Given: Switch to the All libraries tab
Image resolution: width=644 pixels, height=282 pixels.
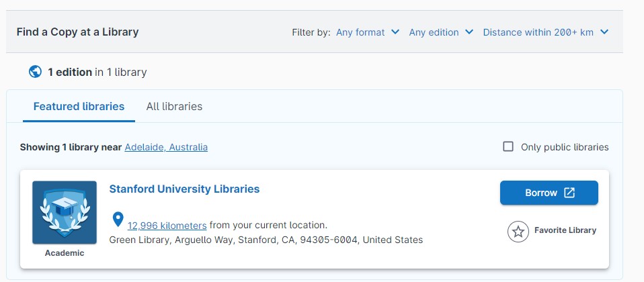Looking at the screenshot, I should pyautogui.click(x=174, y=106).
